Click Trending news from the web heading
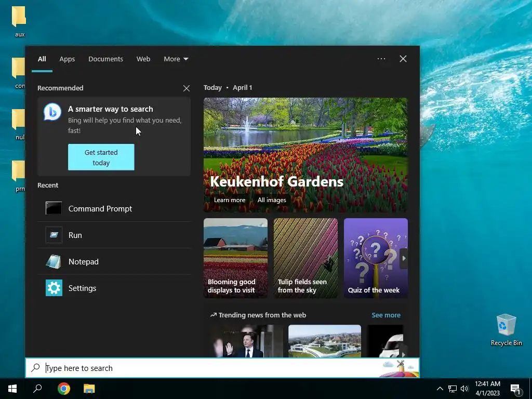Viewport: 532px width, 399px height. click(x=262, y=315)
